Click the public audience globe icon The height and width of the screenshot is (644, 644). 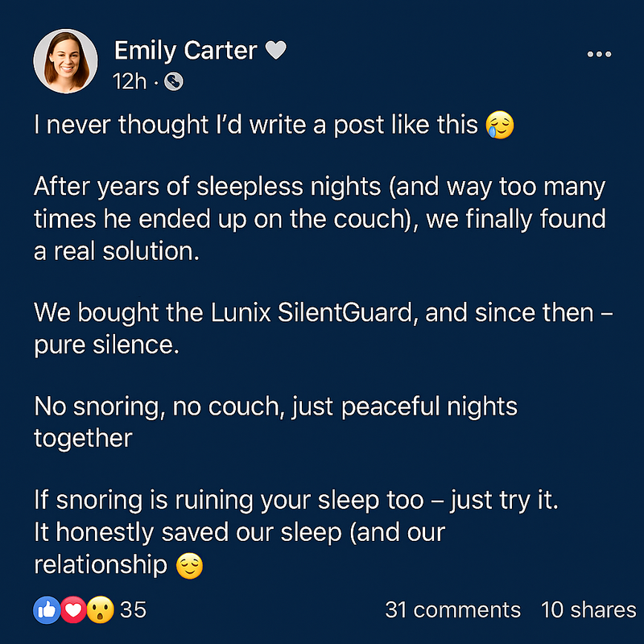coord(174,81)
